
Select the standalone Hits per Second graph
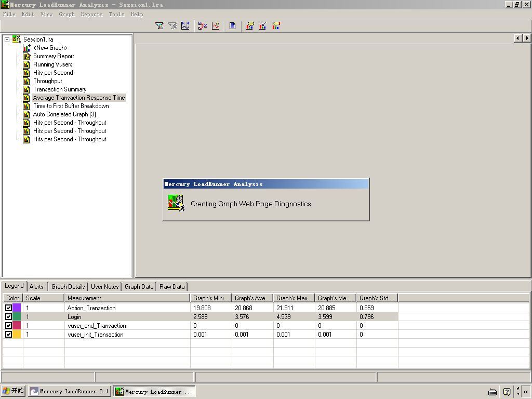(53, 73)
